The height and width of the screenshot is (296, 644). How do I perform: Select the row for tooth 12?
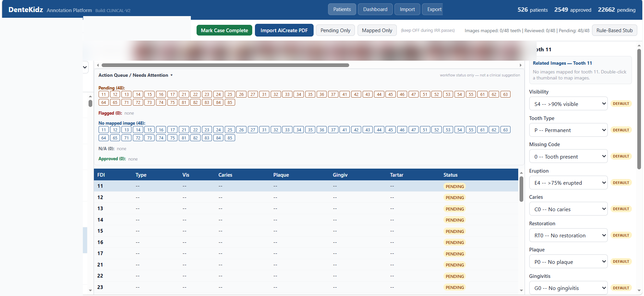306,197
